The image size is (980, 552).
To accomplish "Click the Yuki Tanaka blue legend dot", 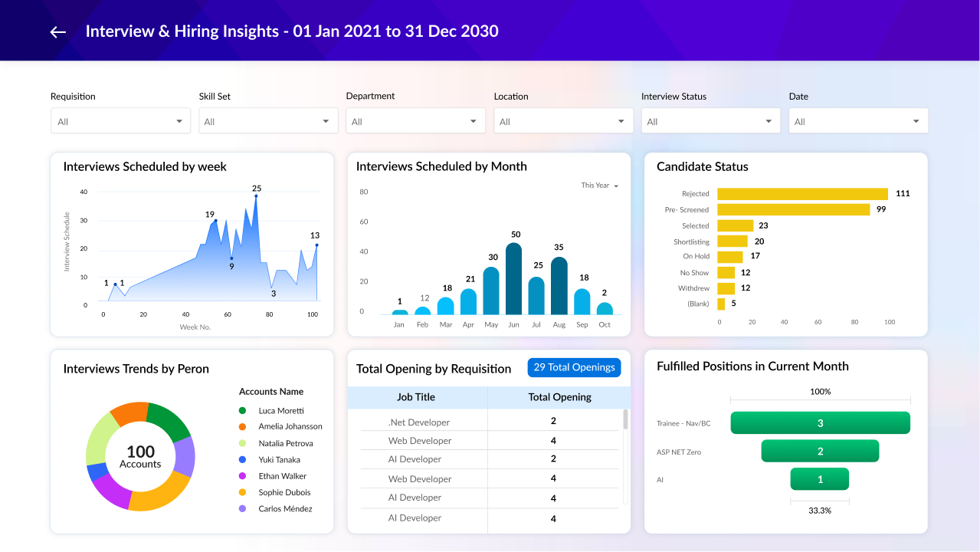I will [x=243, y=460].
